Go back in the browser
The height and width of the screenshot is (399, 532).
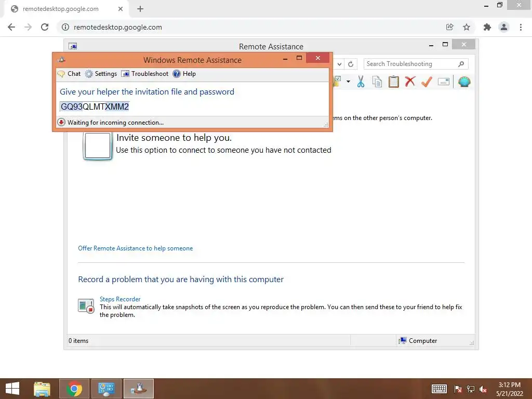coord(11,27)
